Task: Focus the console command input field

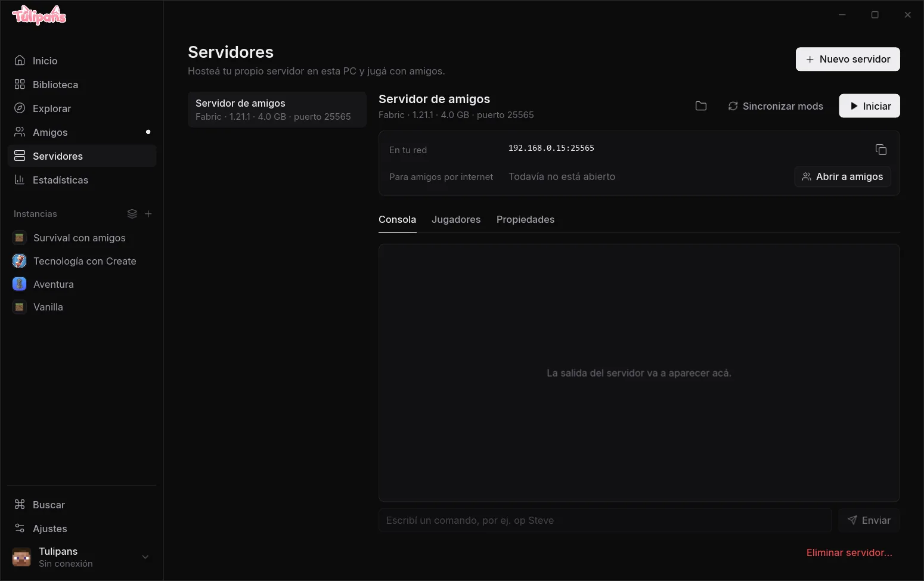Action: click(605, 520)
